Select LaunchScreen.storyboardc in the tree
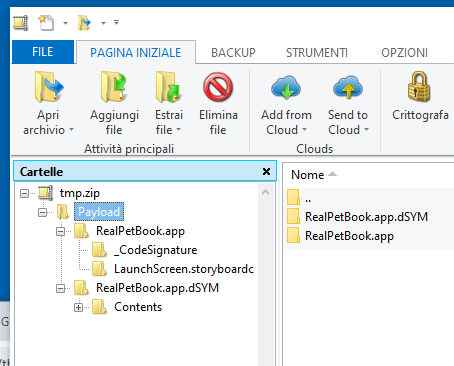Viewport: 454px width, 366px height. [184, 269]
